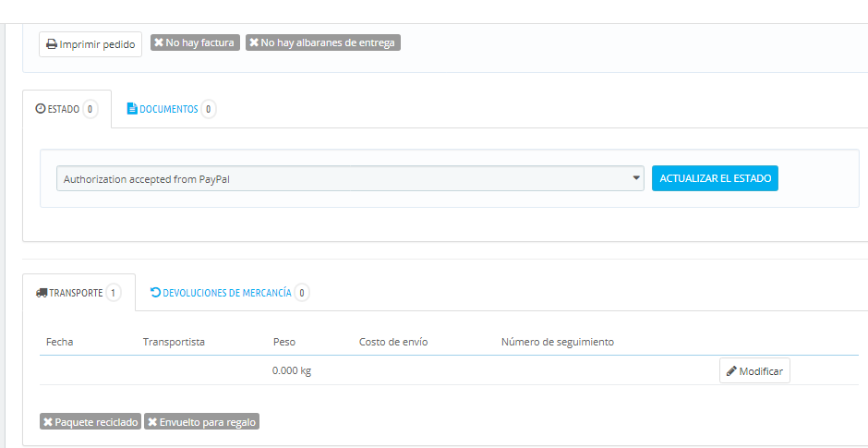Click the truck icon on Transporte tab

click(42, 293)
